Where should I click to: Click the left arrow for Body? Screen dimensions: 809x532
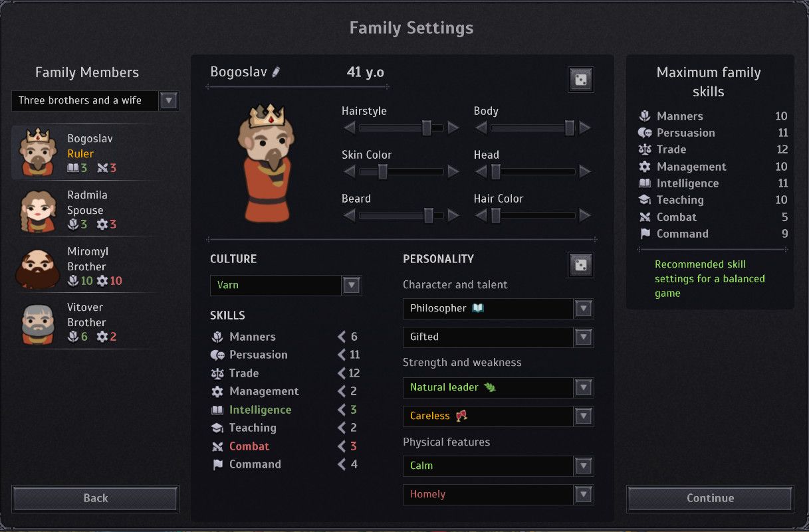(481, 128)
